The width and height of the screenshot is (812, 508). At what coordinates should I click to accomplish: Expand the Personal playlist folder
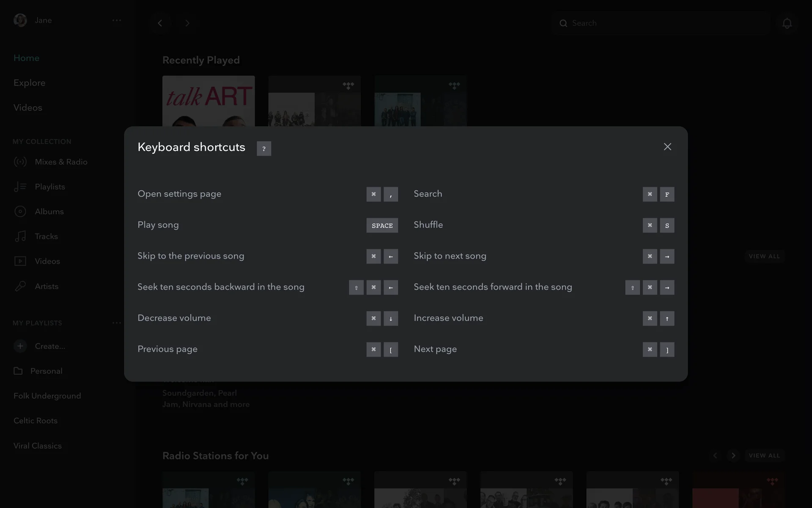click(x=46, y=371)
